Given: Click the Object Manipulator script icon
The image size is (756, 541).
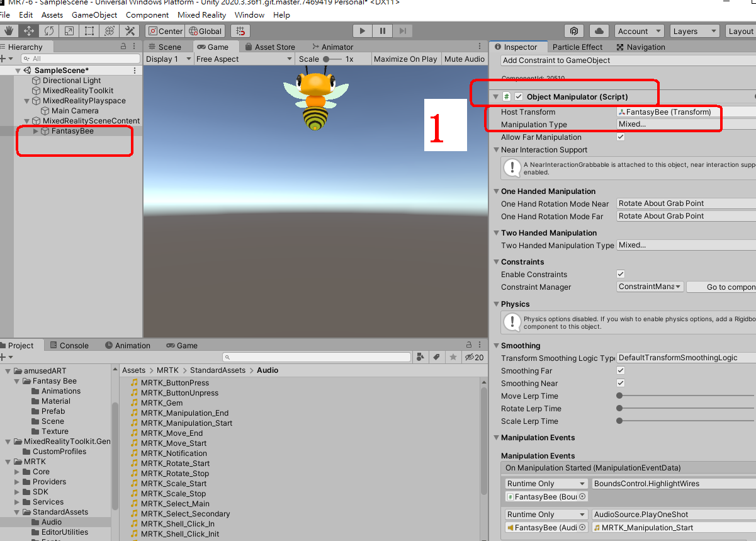Looking at the screenshot, I should [x=507, y=97].
